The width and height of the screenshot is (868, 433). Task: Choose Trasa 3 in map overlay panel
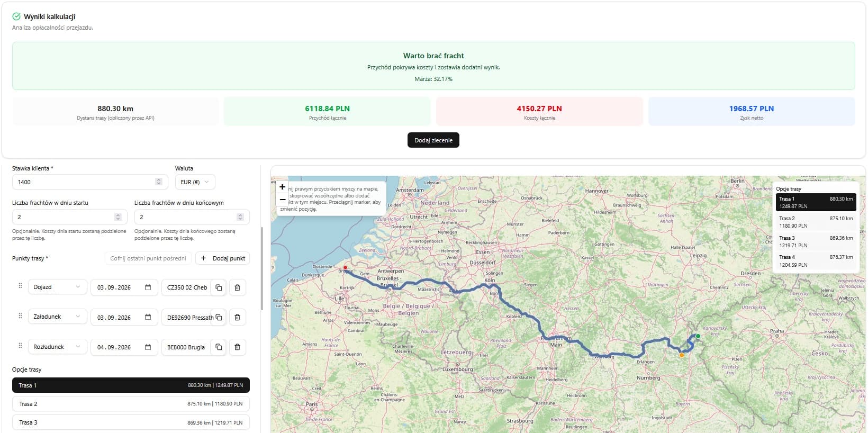click(x=816, y=241)
